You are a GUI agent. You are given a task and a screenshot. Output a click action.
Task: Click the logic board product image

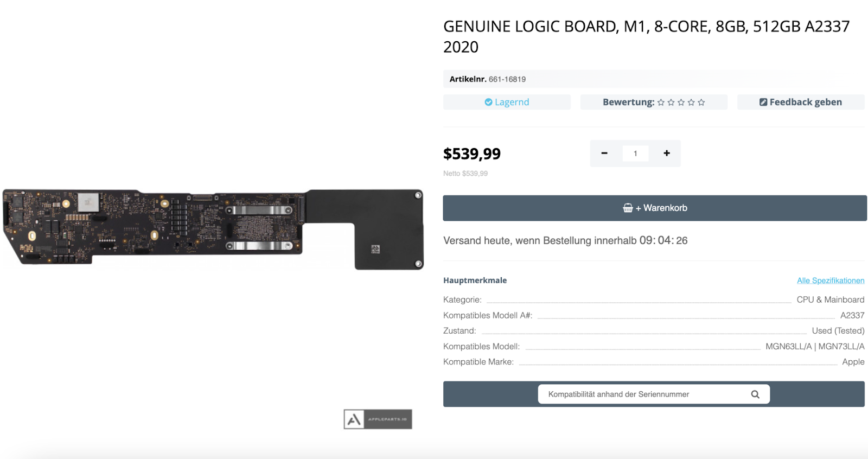pyautogui.click(x=213, y=229)
